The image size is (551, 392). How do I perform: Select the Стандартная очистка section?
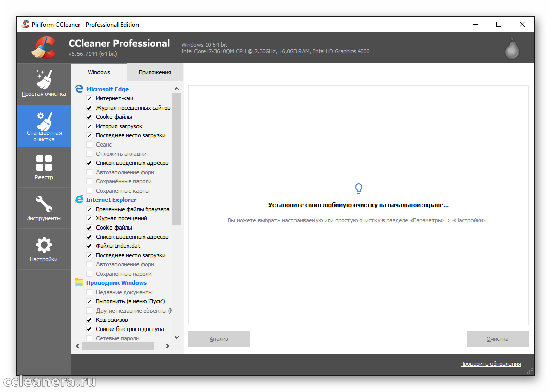click(x=44, y=126)
